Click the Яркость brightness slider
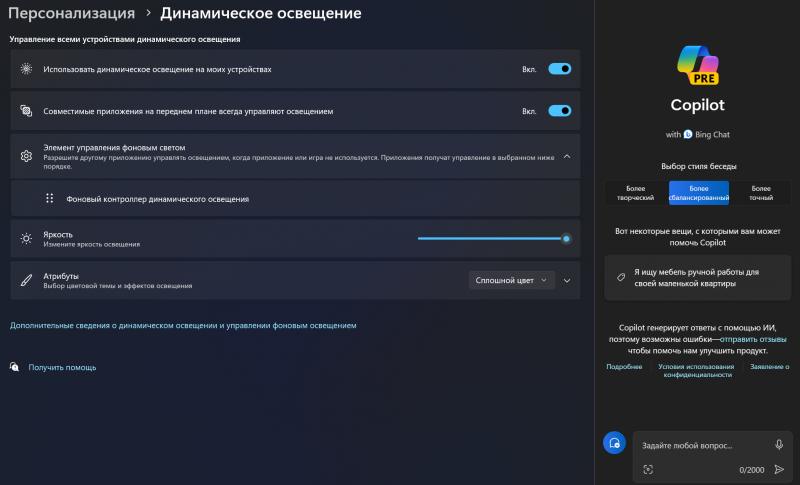The height and width of the screenshot is (485, 800). point(492,238)
